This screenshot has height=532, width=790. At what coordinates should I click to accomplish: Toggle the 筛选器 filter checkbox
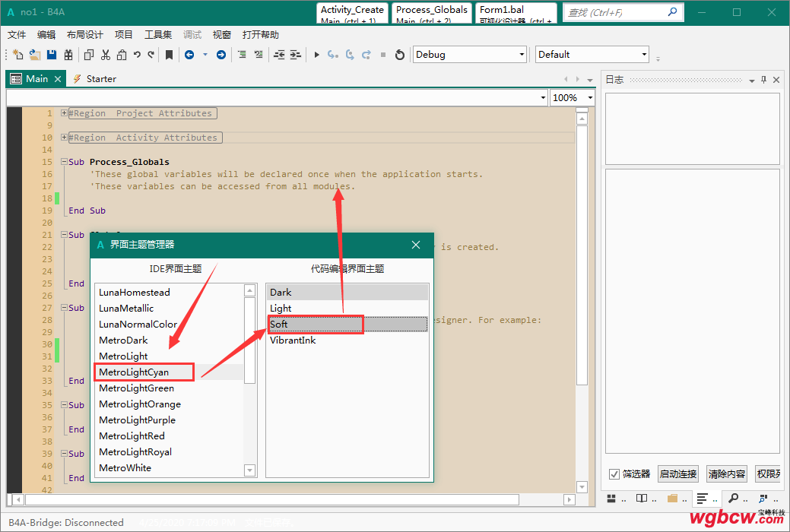pos(614,474)
